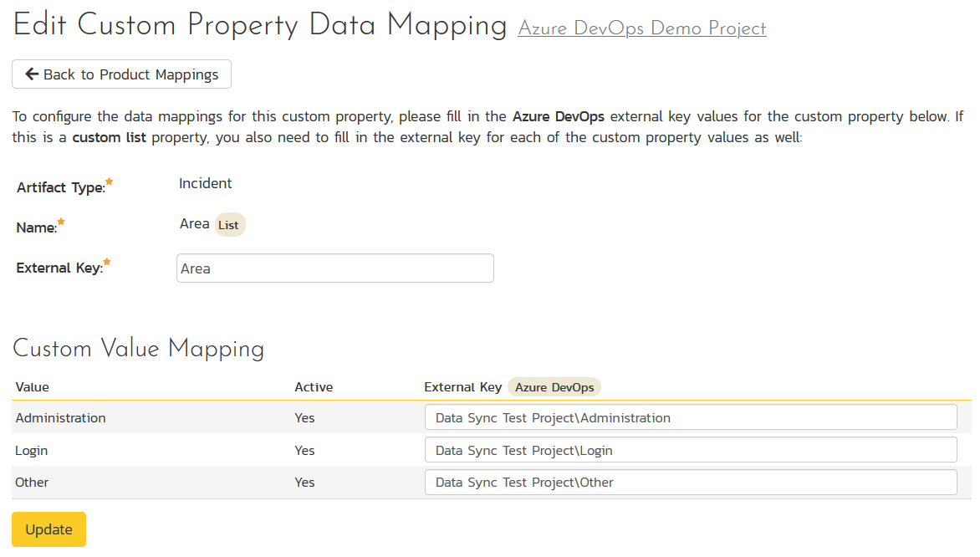Click the Custom Value Mapping heading
This screenshot has height=557, width=980.
point(139,349)
